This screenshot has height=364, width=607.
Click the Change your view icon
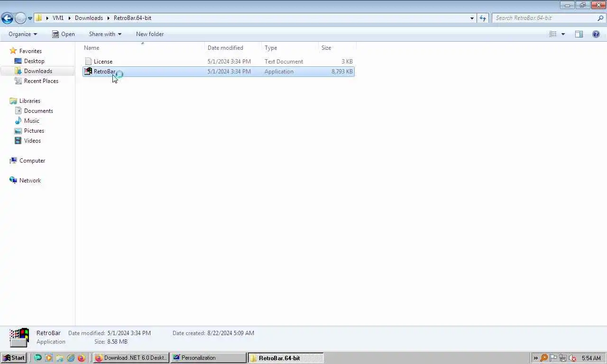(x=553, y=34)
